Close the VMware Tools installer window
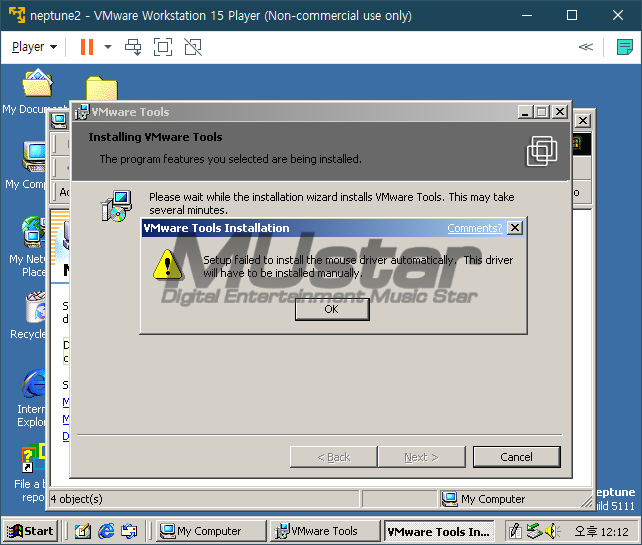 pyautogui.click(x=560, y=112)
